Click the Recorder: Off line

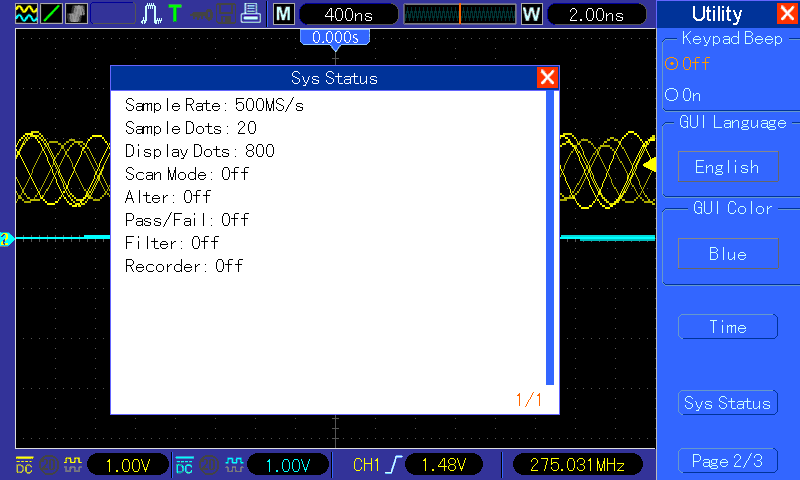(184, 266)
